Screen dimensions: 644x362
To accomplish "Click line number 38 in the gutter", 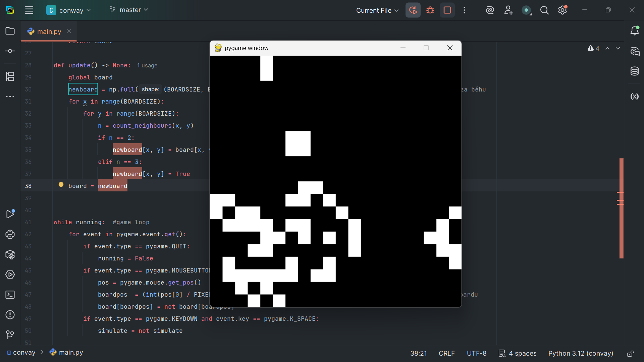I will pos(28,186).
